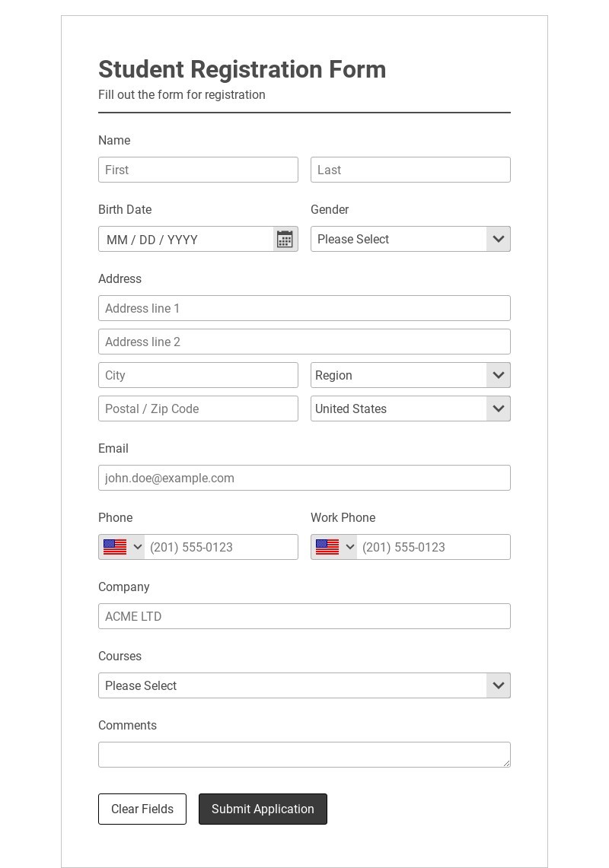Viewport: 609px width, 868px height.
Task: Focus the First name input field
Action: click(x=198, y=170)
